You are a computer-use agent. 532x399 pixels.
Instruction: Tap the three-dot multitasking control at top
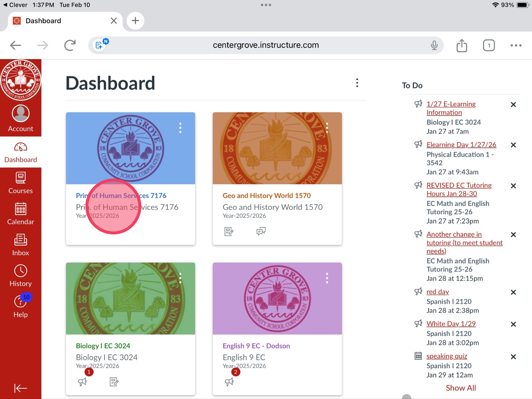(266, 5)
